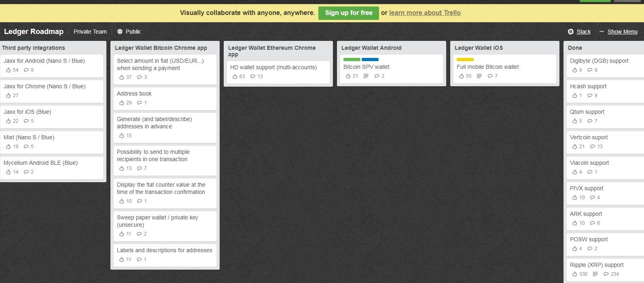Click the Ledger Roadmap board title

coord(34,32)
